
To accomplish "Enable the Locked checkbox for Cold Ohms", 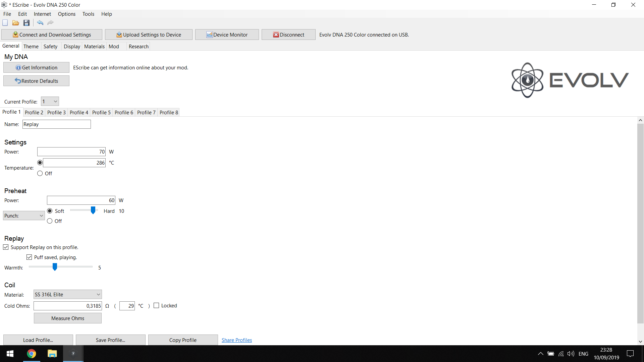I will pyautogui.click(x=156, y=305).
